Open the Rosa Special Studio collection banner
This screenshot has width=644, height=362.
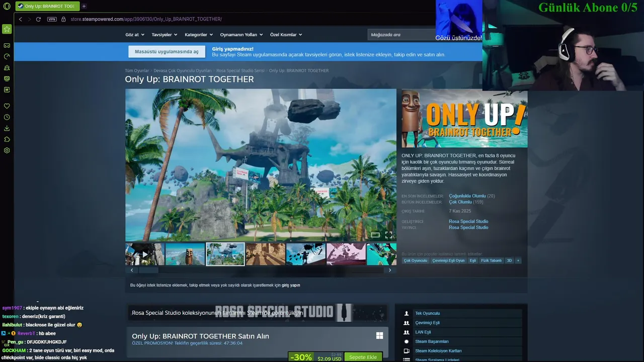coord(257,312)
